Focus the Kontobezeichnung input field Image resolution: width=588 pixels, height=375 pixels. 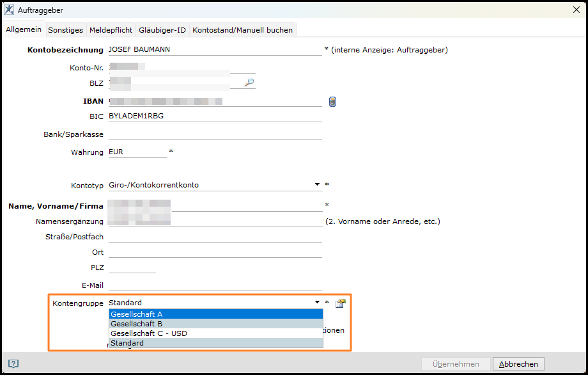tap(215, 49)
